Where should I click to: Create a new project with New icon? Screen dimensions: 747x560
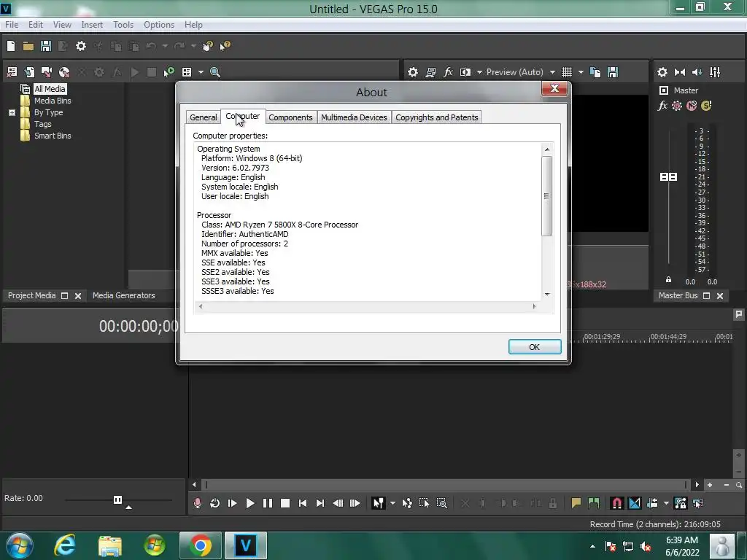point(11,46)
